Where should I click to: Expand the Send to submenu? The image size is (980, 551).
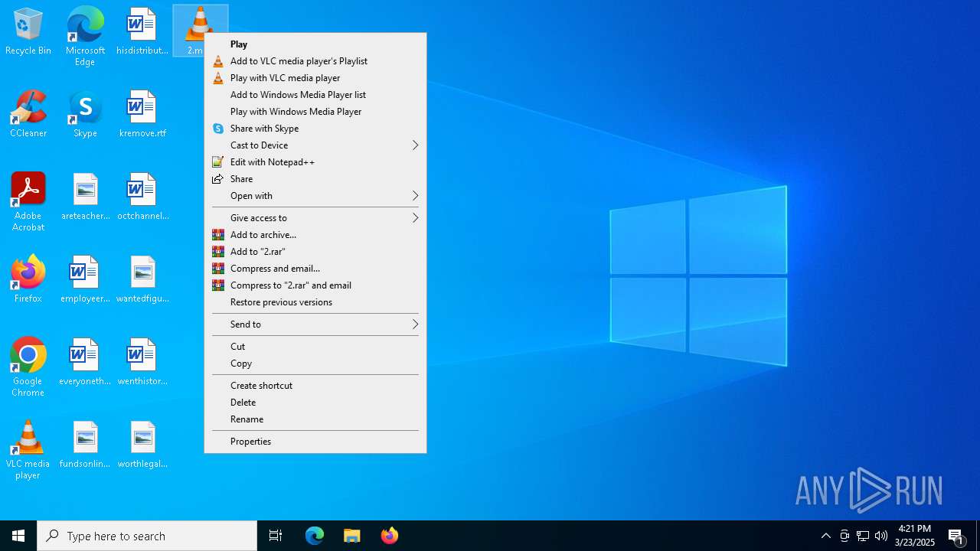pos(315,324)
